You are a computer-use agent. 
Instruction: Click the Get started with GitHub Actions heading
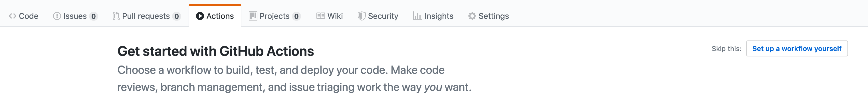(x=216, y=52)
